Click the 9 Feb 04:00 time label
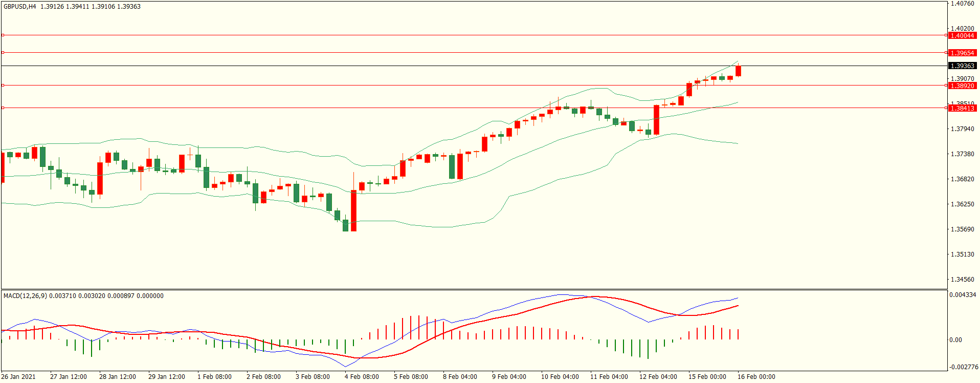The width and height of the screenshot is (980, 383). tap(509, 377)
